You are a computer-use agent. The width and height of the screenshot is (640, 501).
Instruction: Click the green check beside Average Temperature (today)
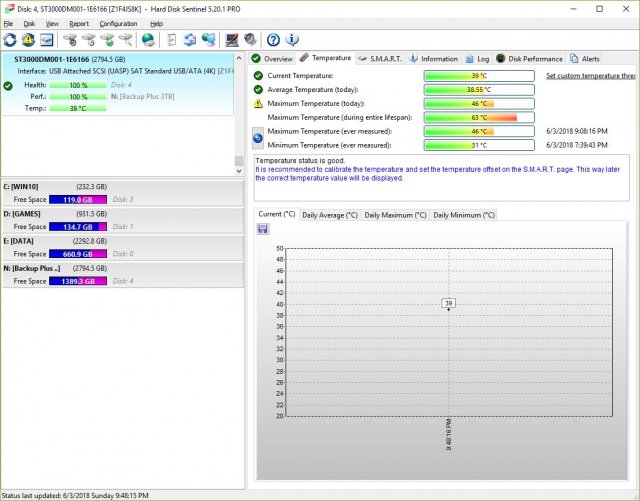coord(258,89)
